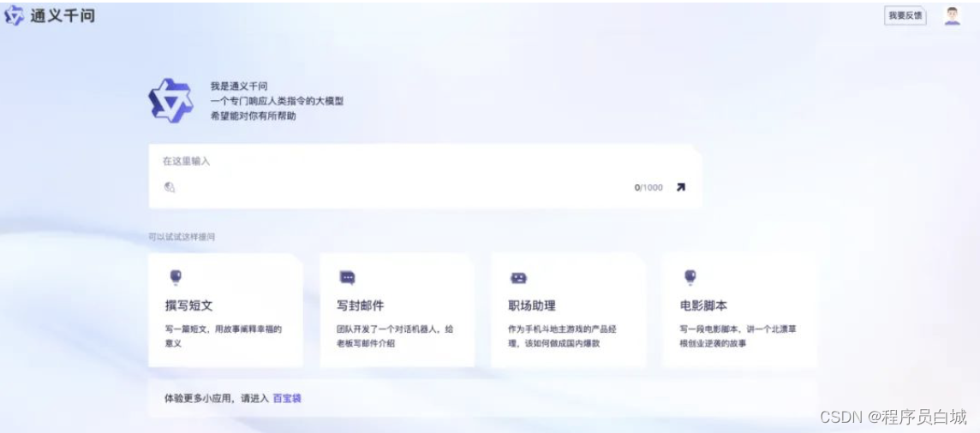The width and height of the screenshot is (980, 433).
Task: Click text 一个专门响应人类指令的大模型
Action: [x=277, y=101]
